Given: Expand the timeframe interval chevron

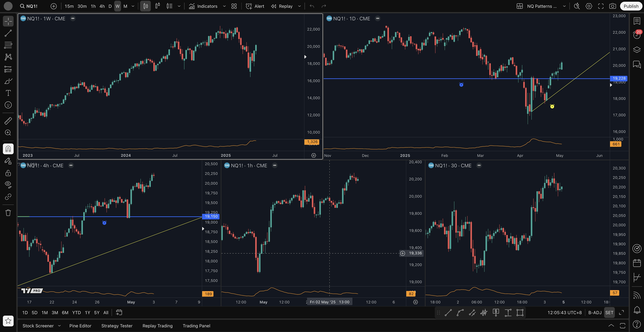Looking at the screenshot, I should click(x=133, y=6).
